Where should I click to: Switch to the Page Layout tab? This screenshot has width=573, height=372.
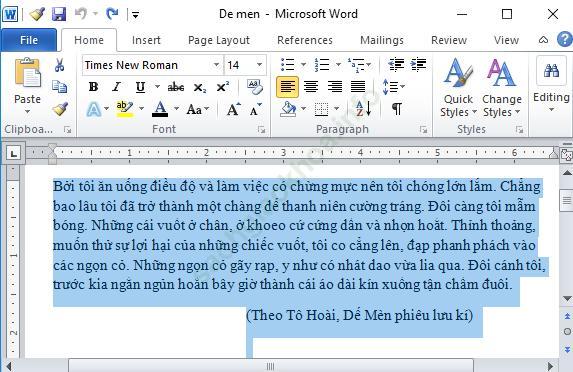click(219, 40)
